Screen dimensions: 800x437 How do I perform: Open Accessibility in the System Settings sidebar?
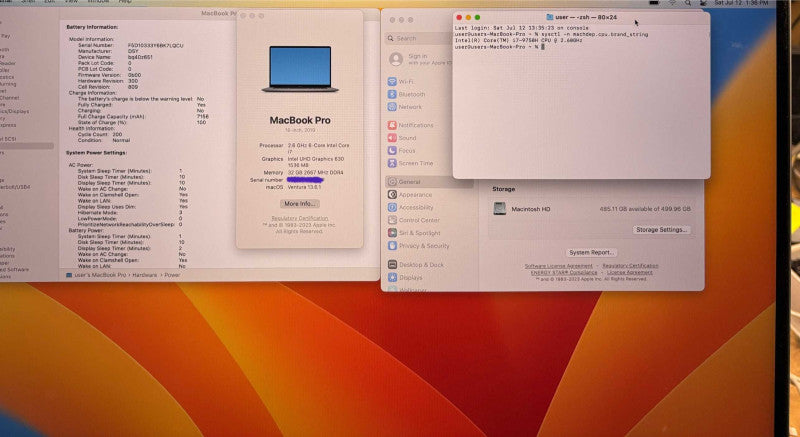[x=411, y=207]
